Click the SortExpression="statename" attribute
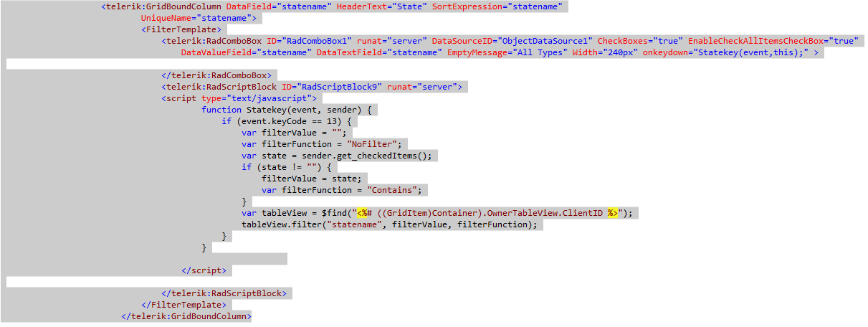Image resolution: width=868 pixels, height=327 pixels. click(x=497, y=6)
